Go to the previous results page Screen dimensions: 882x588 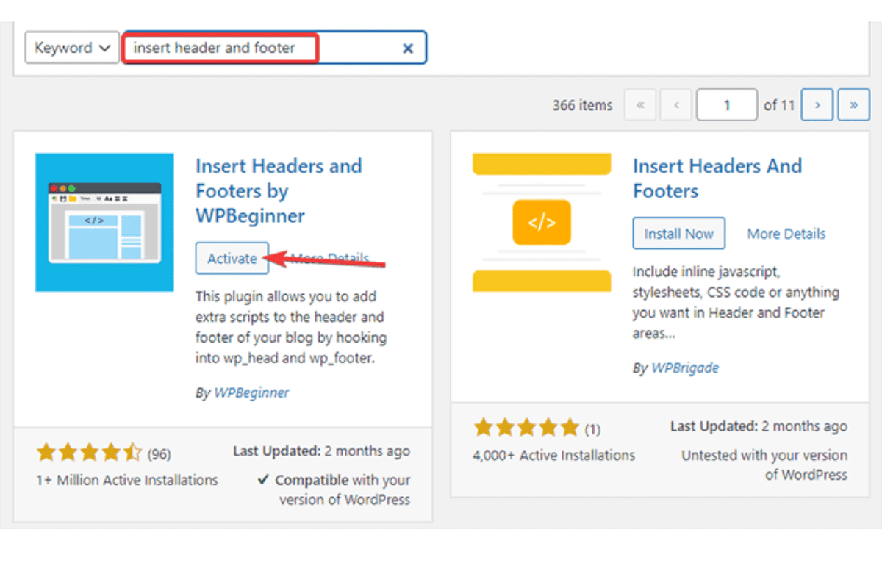click(x=675, y=105)
